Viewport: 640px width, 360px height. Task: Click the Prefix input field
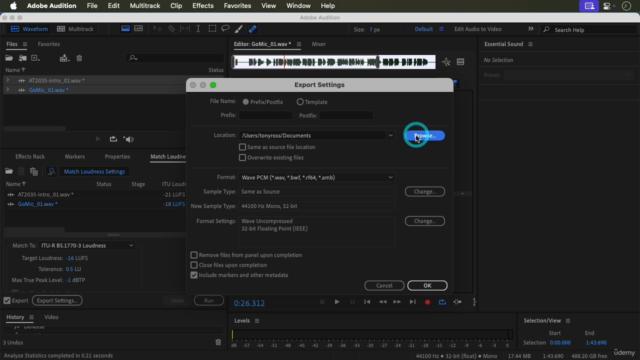tap(265, 116)
